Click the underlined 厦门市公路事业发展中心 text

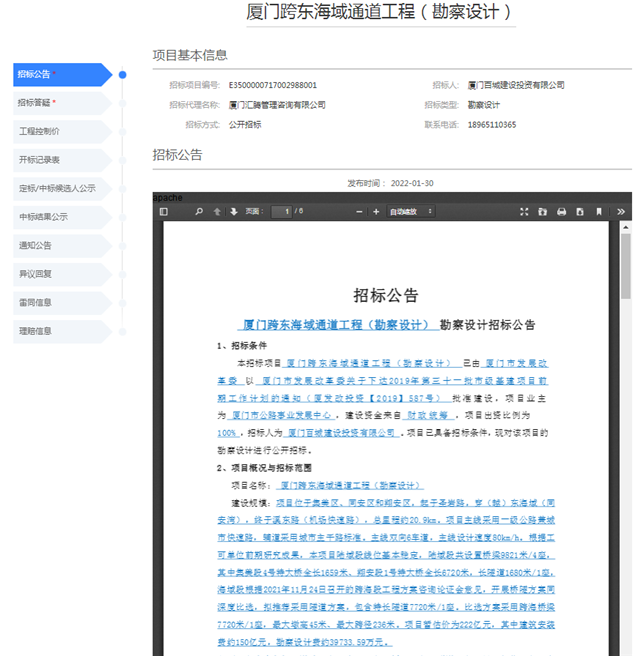[x=281, y=415]
